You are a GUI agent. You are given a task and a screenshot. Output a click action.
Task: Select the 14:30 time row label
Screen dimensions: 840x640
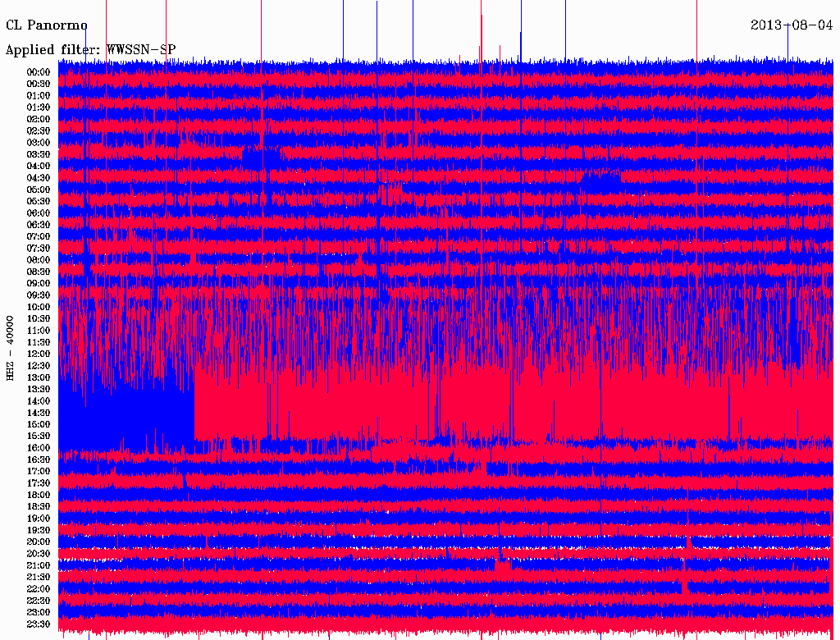coord(39,414)
